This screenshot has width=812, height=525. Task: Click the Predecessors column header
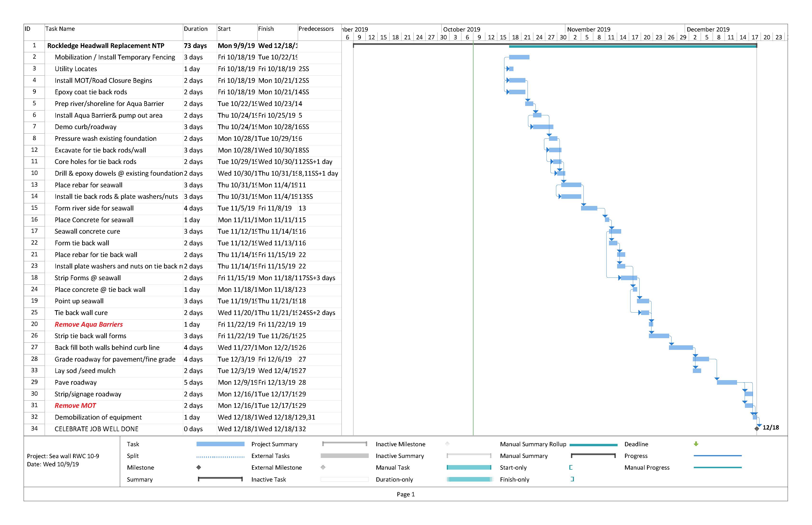(316, 29)
